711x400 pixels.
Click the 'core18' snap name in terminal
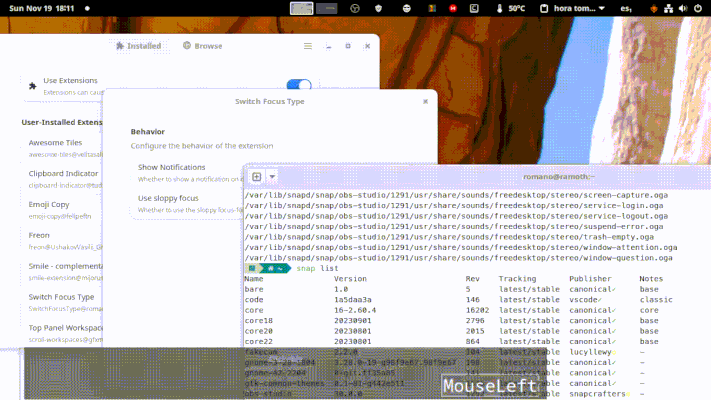(258, 321)
